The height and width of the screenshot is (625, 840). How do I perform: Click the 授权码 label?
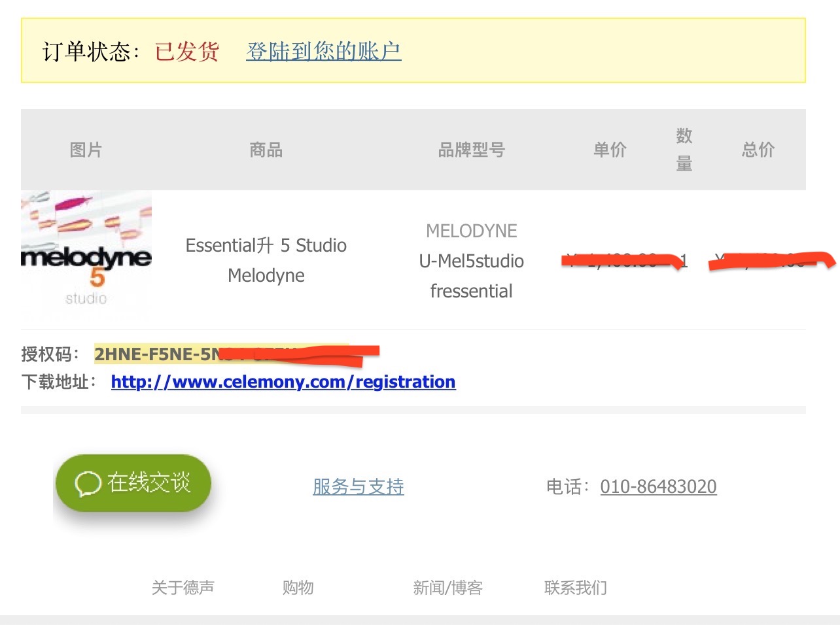(x=50, y=354)
